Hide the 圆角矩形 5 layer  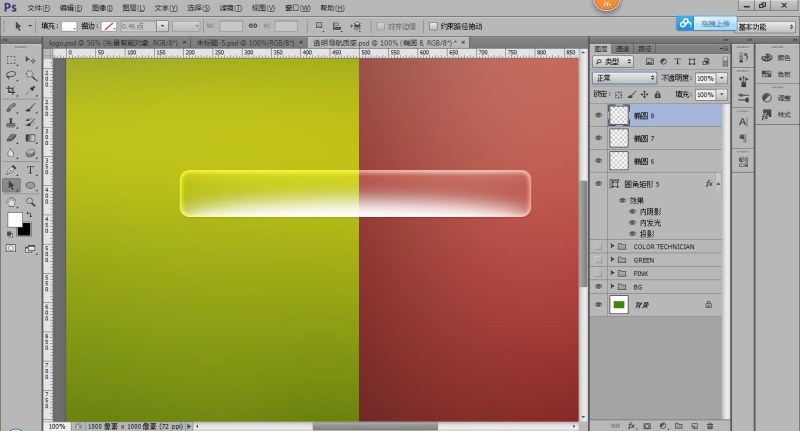point(598,184)
